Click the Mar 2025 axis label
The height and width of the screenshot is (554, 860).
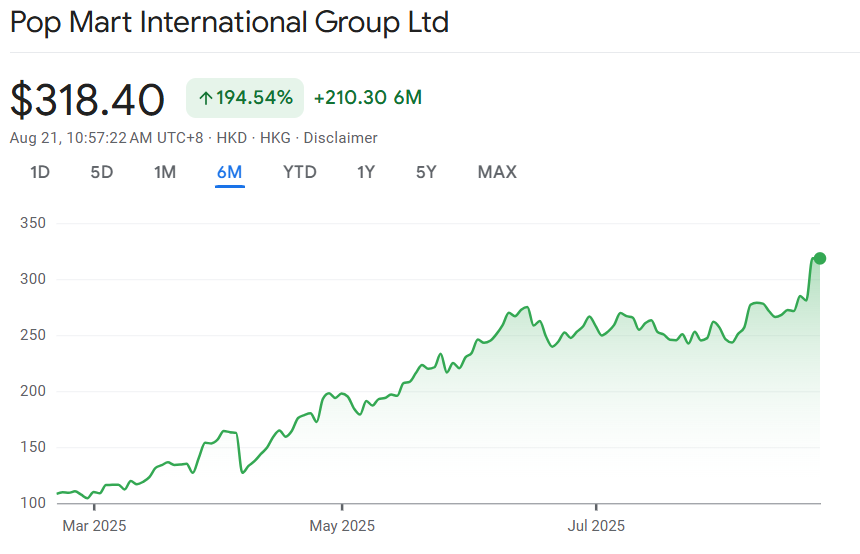(95, 525)
